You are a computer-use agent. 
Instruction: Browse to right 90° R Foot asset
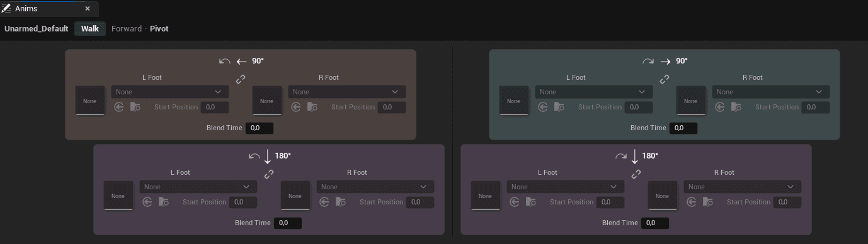tap(736, 107)
